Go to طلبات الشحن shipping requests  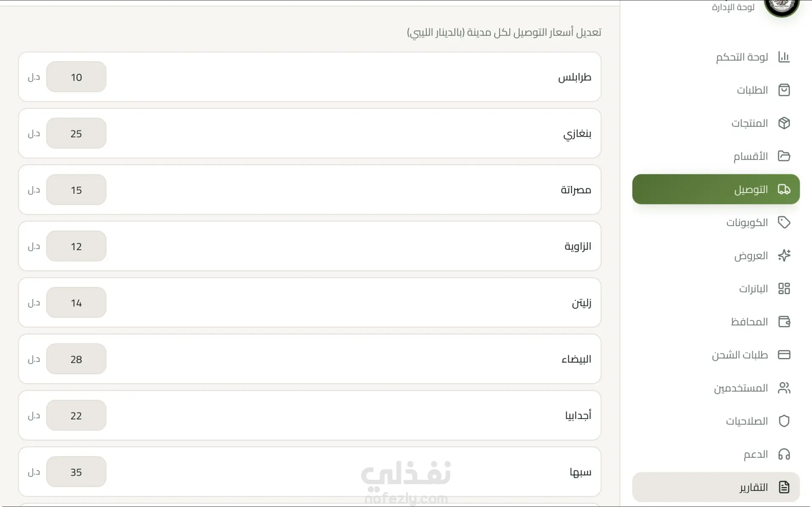click(740, 355)
